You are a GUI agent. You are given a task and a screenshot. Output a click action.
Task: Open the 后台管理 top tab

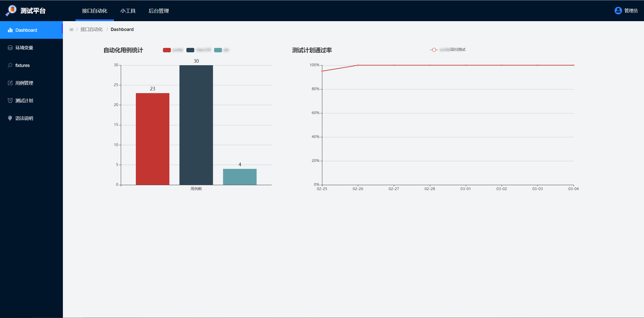coord(158,11)
